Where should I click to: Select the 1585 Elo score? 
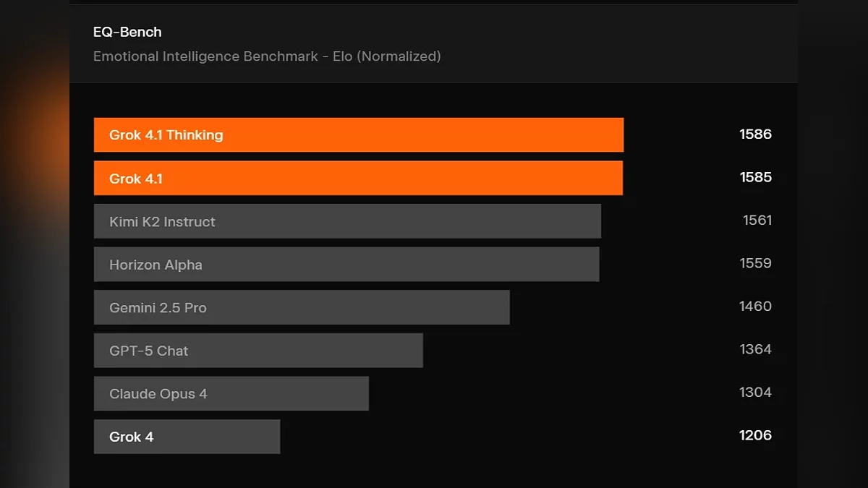755,177
